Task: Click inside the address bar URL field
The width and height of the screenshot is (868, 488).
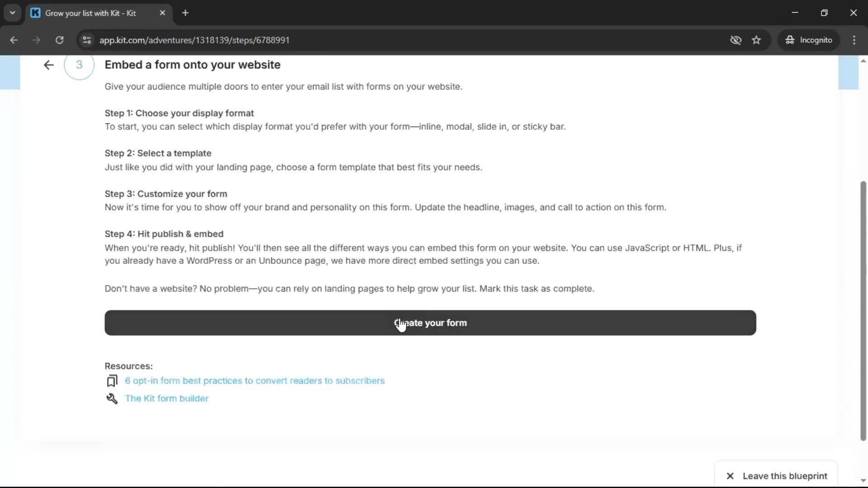Action: pyautogui.click(x=194, y=40)
